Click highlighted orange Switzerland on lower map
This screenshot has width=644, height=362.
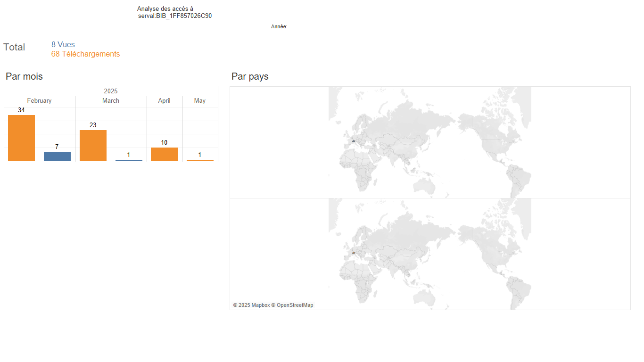tap(353, 253)
